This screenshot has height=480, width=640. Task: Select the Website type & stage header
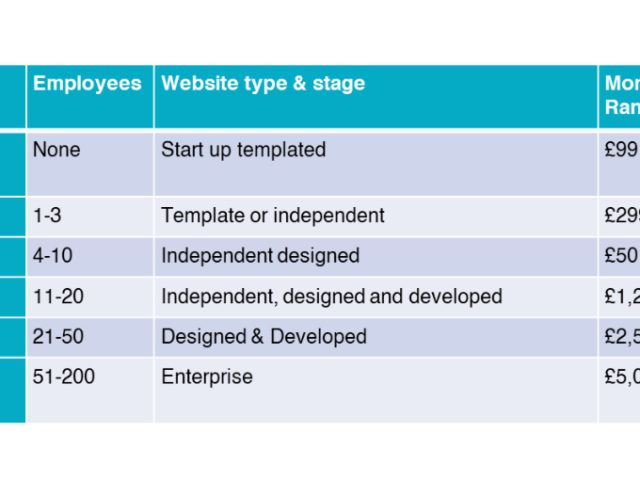(263, 84)
